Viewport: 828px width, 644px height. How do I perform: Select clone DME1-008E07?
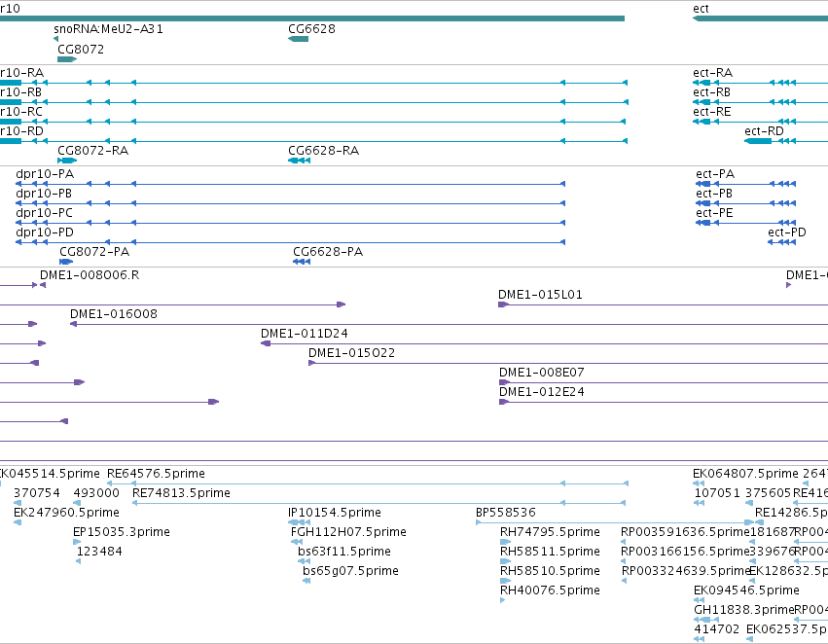point(542,374)
